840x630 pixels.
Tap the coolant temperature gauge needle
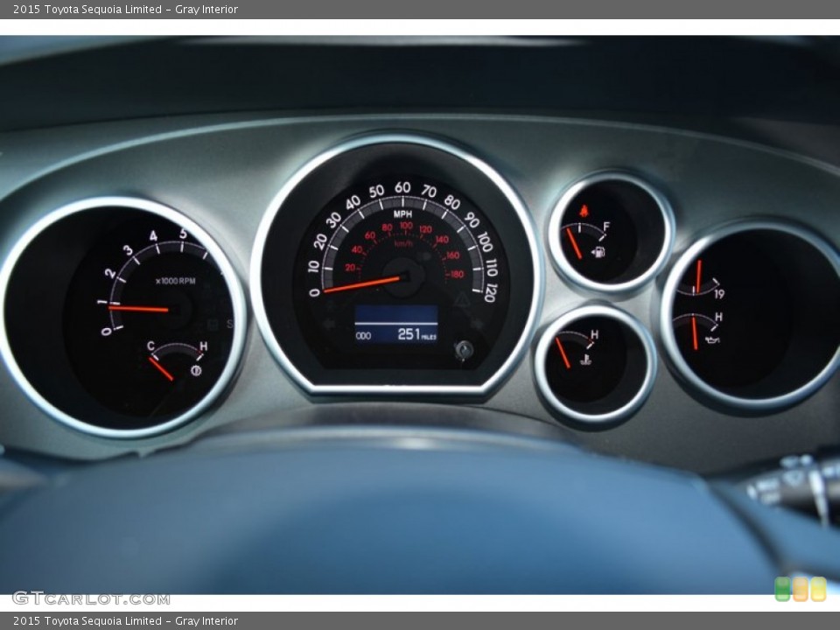(x=563, y=353)
